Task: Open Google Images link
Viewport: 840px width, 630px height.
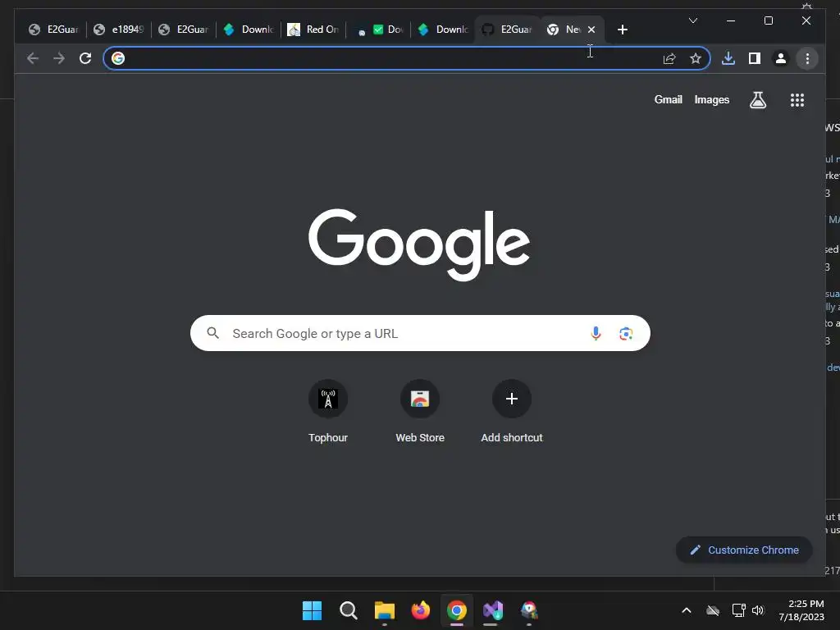Action: (x=711, y=99)
